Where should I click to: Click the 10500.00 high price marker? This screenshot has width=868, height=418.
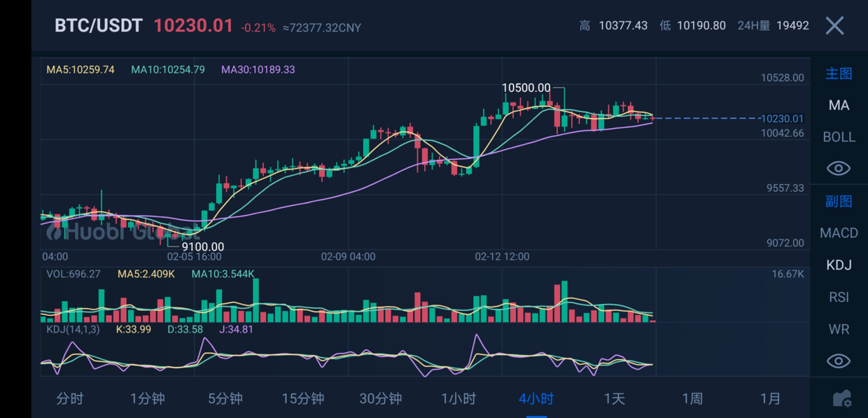point(527,88)
